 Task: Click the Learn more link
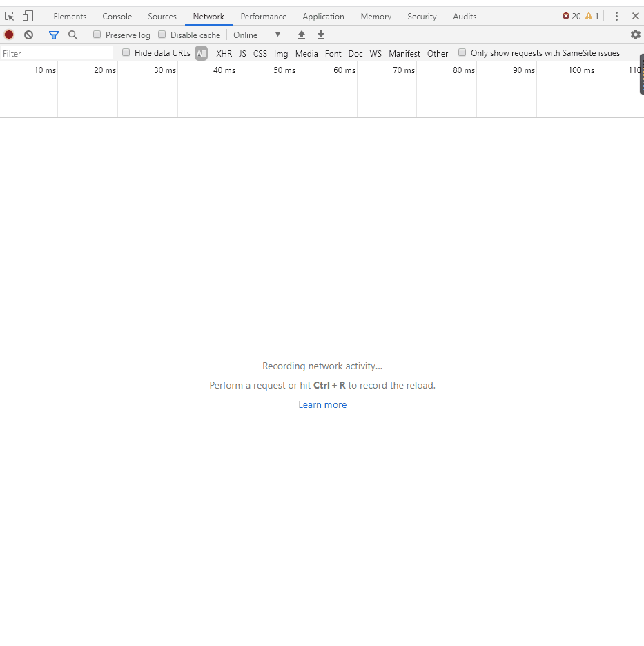click(322, 404)
